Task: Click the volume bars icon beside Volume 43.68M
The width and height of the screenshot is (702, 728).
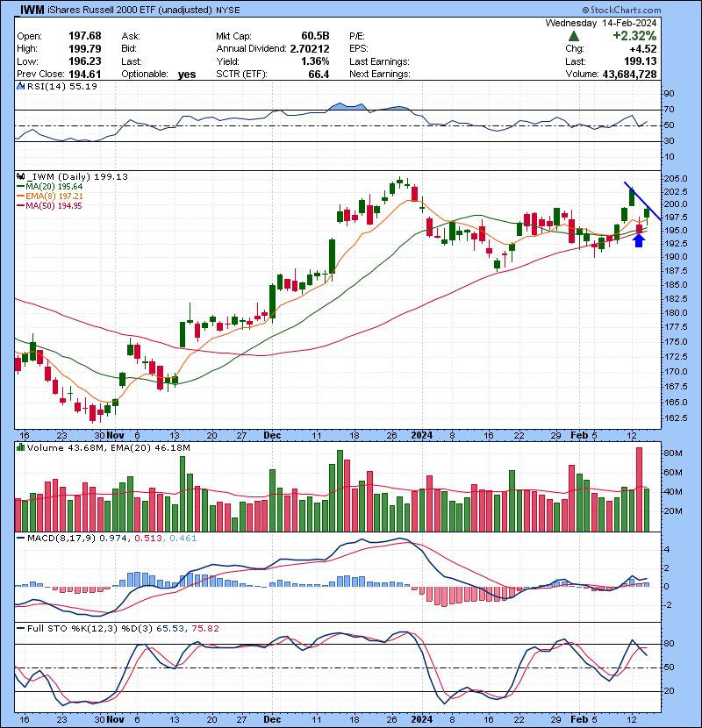Action: point(20,448)
